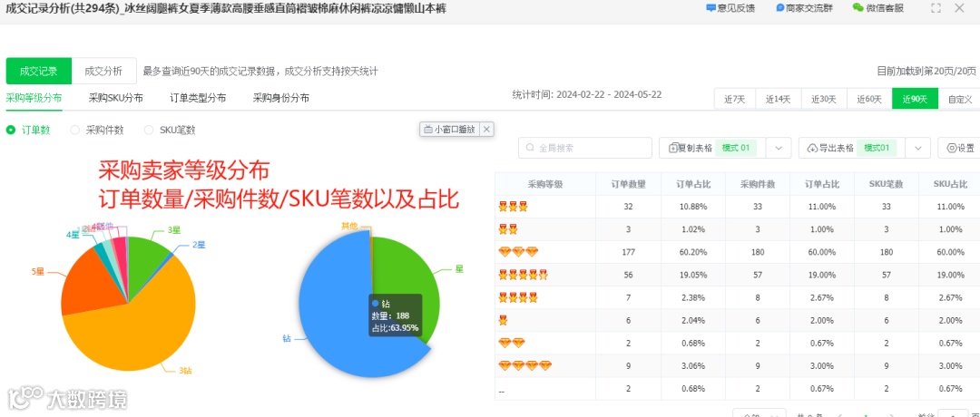Sort by the 采购件数 column header

point(758,184)
